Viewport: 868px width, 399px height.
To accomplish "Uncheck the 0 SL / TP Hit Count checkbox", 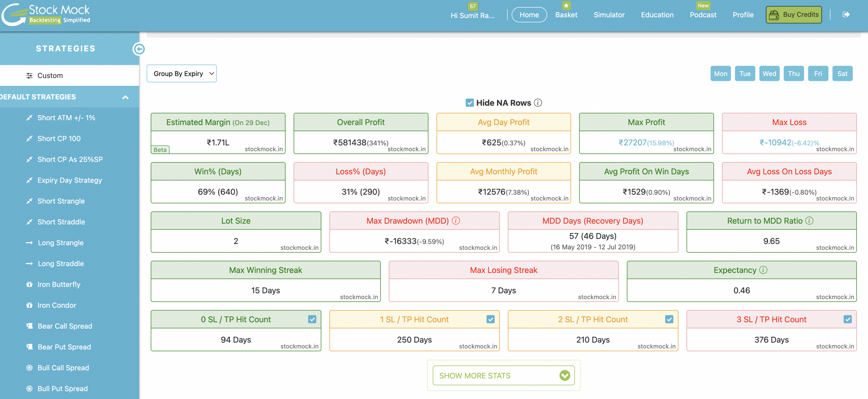I will [x=312, y=319].
